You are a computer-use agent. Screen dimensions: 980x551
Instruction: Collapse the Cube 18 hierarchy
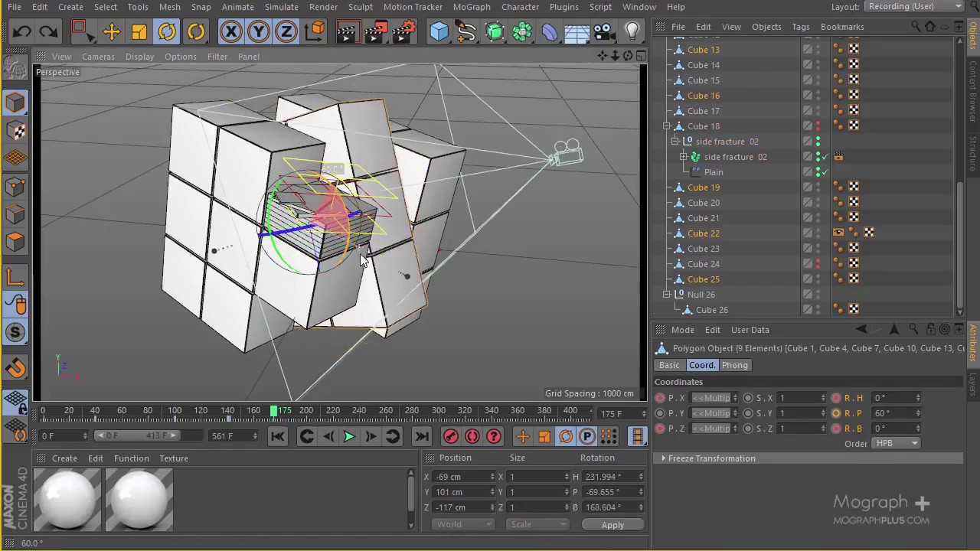coord(667,126)
